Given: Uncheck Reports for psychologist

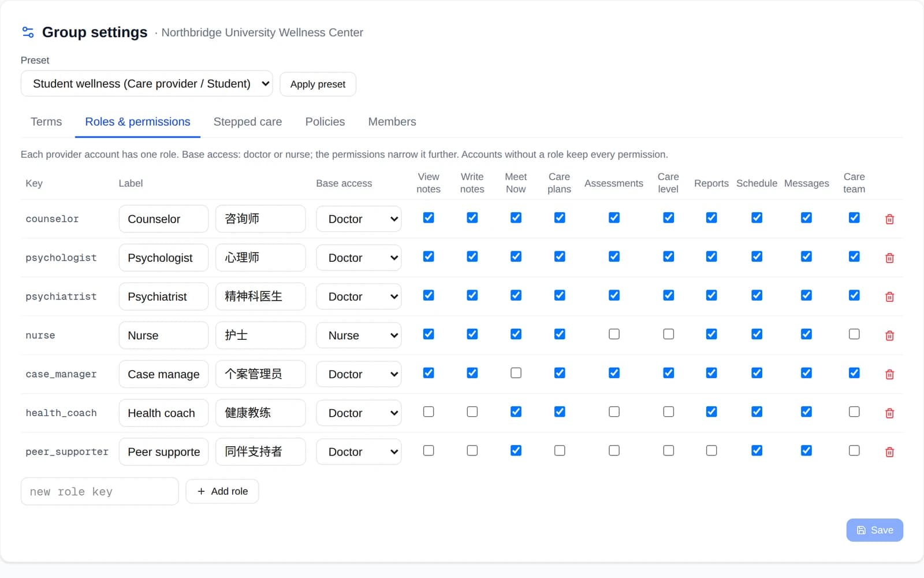Looking at the screenshot, I should [711, 257].
